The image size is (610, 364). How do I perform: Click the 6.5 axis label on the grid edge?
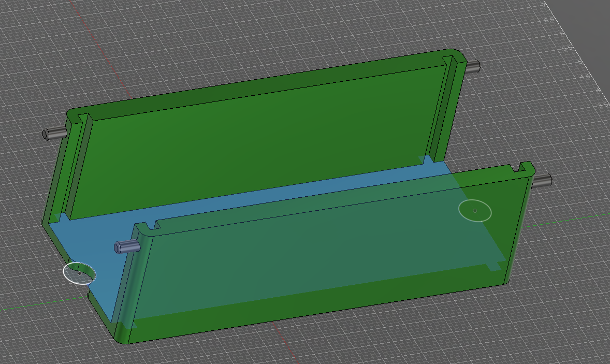pyautogui.click(x=549, y=19)
